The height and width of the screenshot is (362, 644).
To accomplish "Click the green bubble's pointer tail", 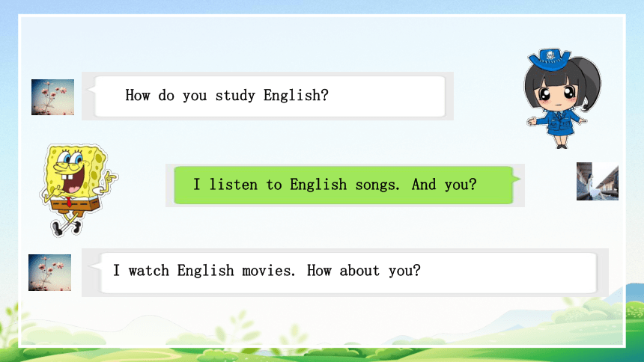I will (x=516, y=178).
